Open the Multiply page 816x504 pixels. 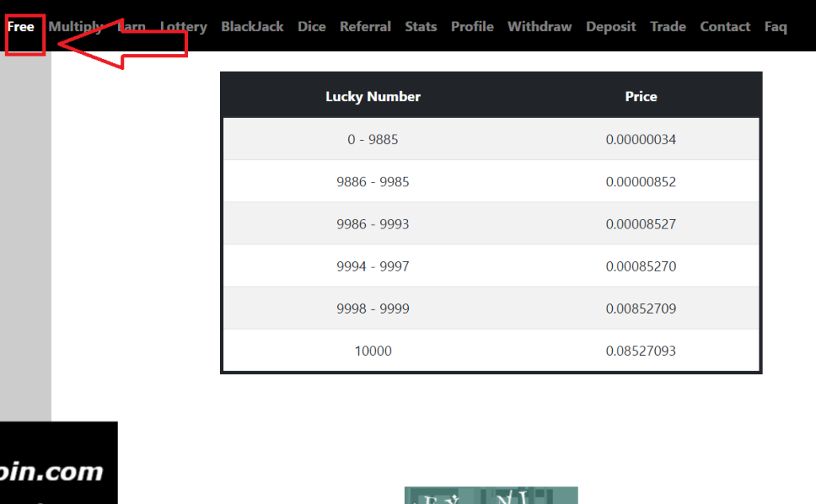point(76,26)
